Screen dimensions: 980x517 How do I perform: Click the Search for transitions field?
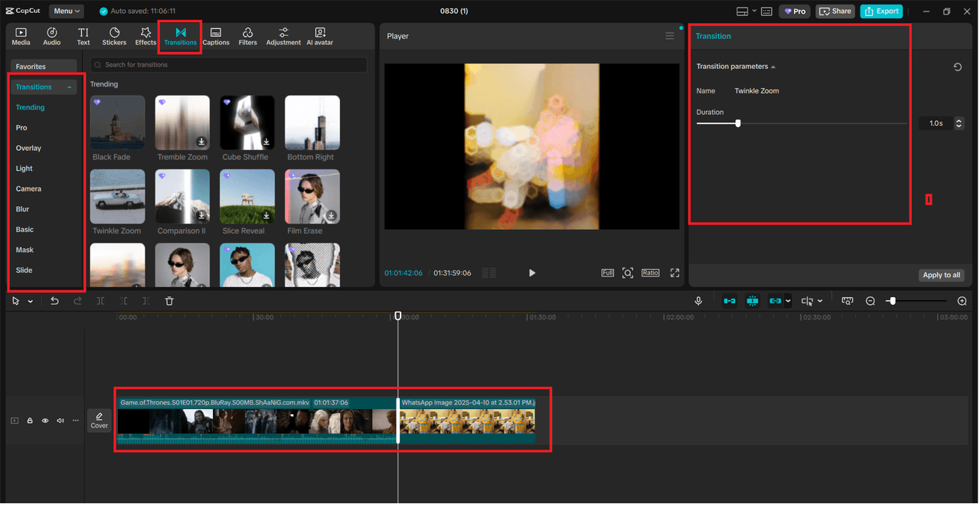tap(228, 65)
